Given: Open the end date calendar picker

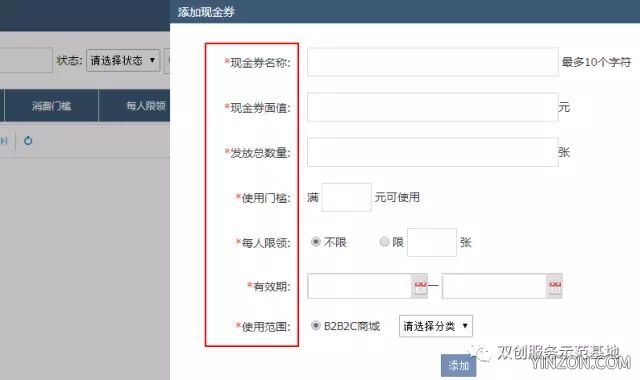Looking at the screenshot, I should coord(555,287).
